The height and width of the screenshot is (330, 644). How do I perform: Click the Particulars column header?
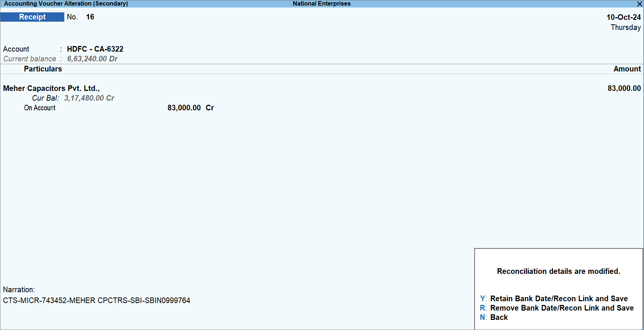pos(43,69)
